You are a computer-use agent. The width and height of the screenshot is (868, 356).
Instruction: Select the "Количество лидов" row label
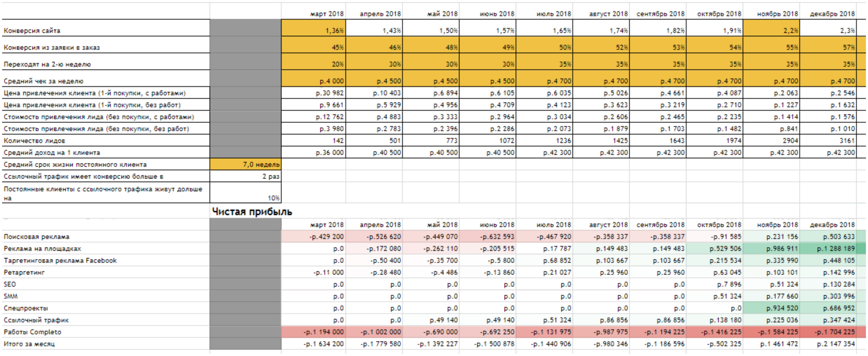[34, 141]
